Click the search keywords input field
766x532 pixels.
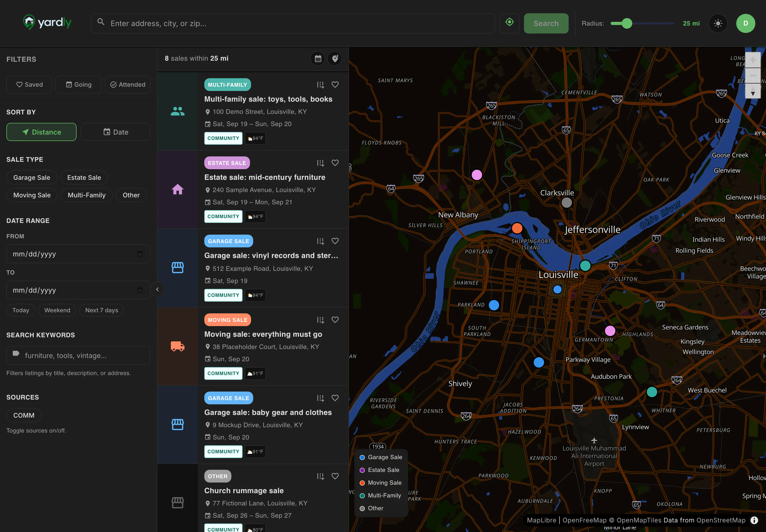click(78, 355)
